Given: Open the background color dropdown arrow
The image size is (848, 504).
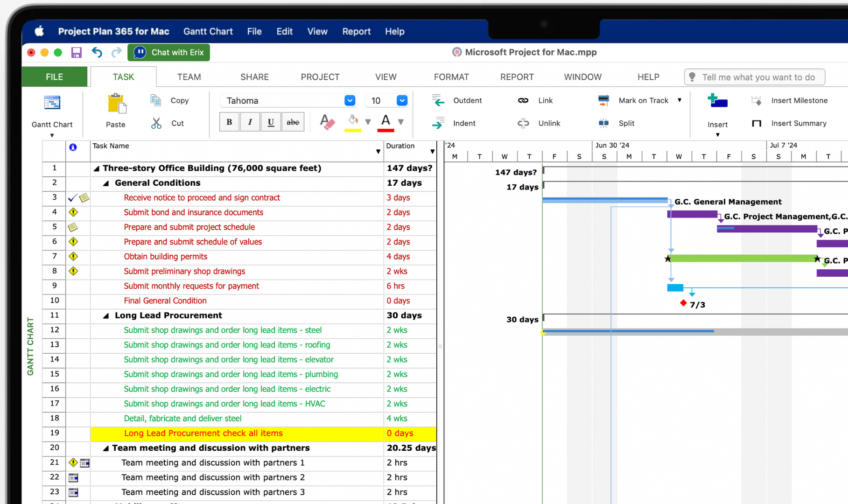Looking at the screenshot, I should 368,122.
